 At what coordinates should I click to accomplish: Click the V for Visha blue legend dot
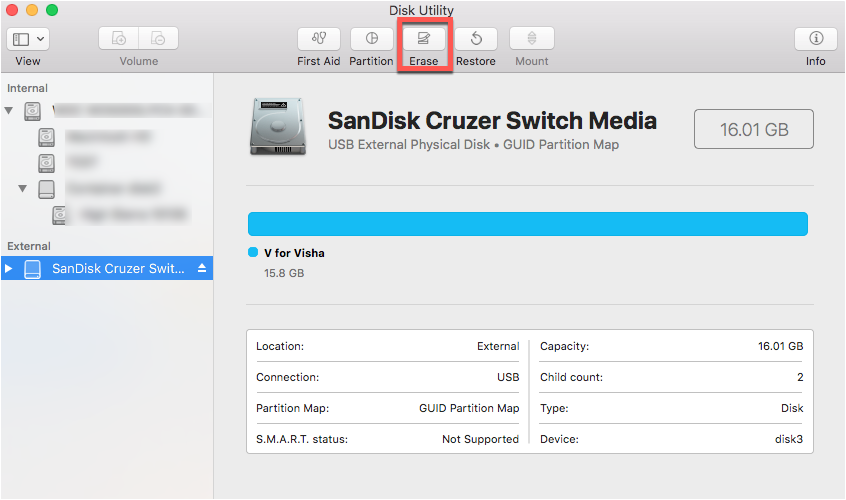tap(253, 252)
